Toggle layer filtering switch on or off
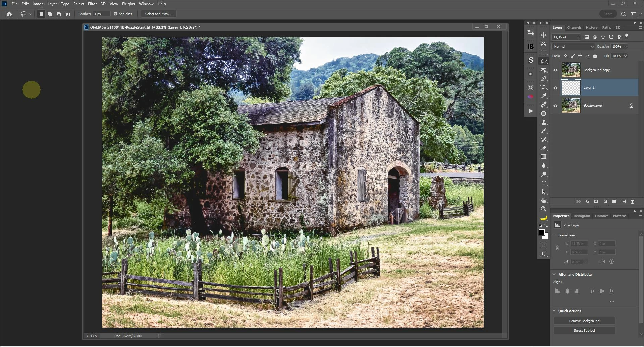Viewport: 644px width, 347px height. point(627,37)
